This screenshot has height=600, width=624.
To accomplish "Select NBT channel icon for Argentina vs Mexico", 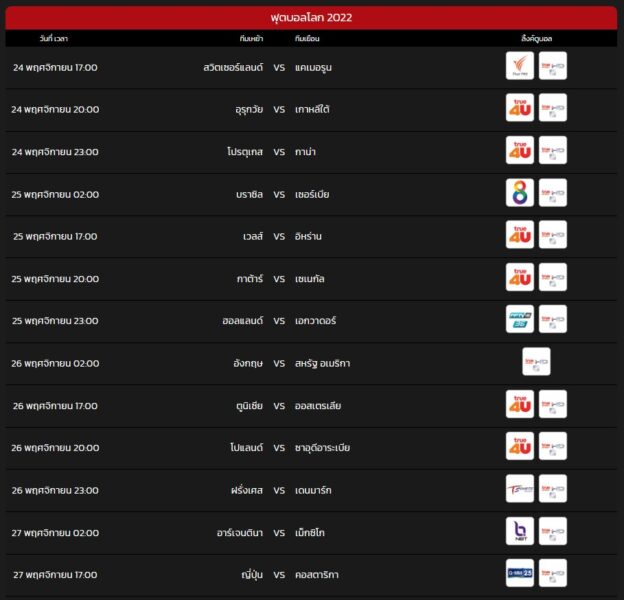I will click(520, 531).
